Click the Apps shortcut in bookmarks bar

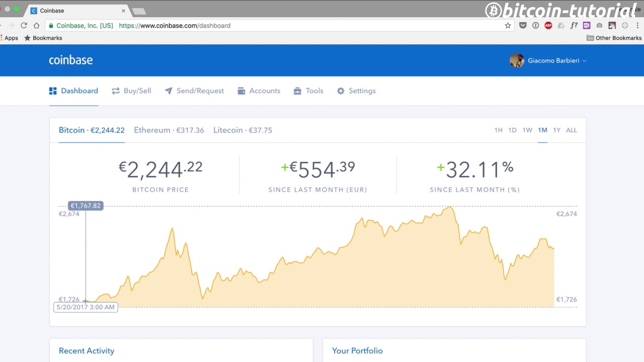[x=10, y=38]
